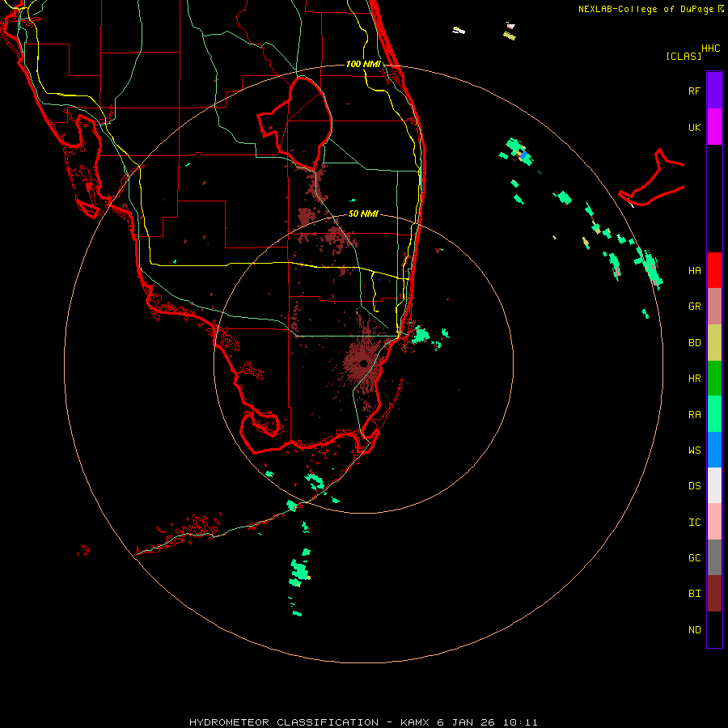The image size is (728, 728).
Task: Click the "GR" legend label
Action: pyautogui.click(x=694, y=307)
